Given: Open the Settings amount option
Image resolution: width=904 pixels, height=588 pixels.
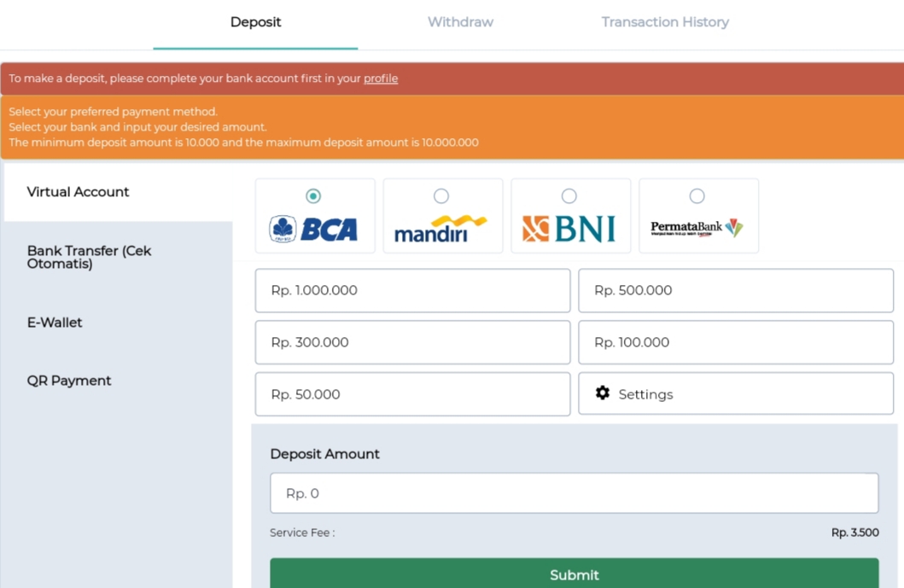Looking at the screenshot, I should 736,393.
